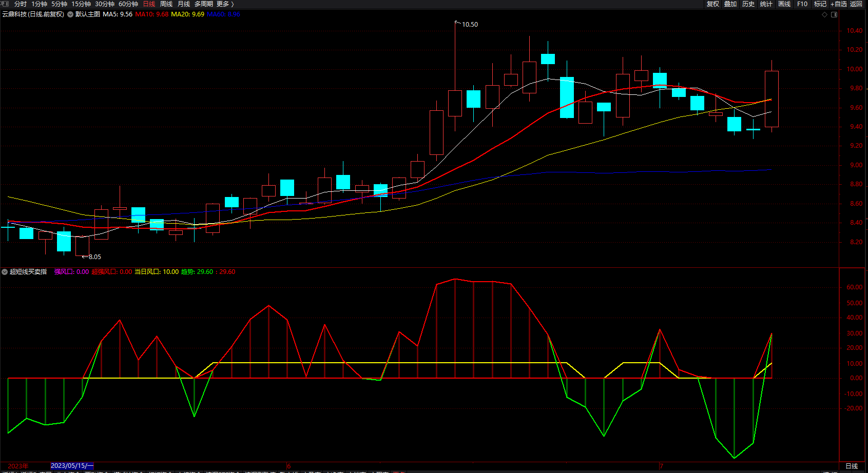
Task: Select the 日线 daily chart tab
Action: [149, 4]
